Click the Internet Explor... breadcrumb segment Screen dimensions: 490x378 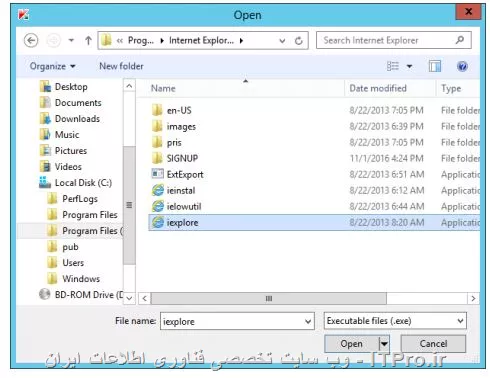201,41
